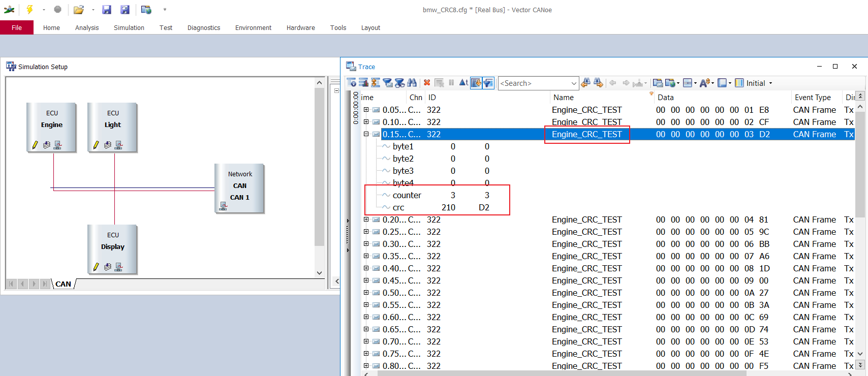This screenshot has height=376, width=868.
Task: Click the delta time icon in Trace
Action: [x=463, y=83]
